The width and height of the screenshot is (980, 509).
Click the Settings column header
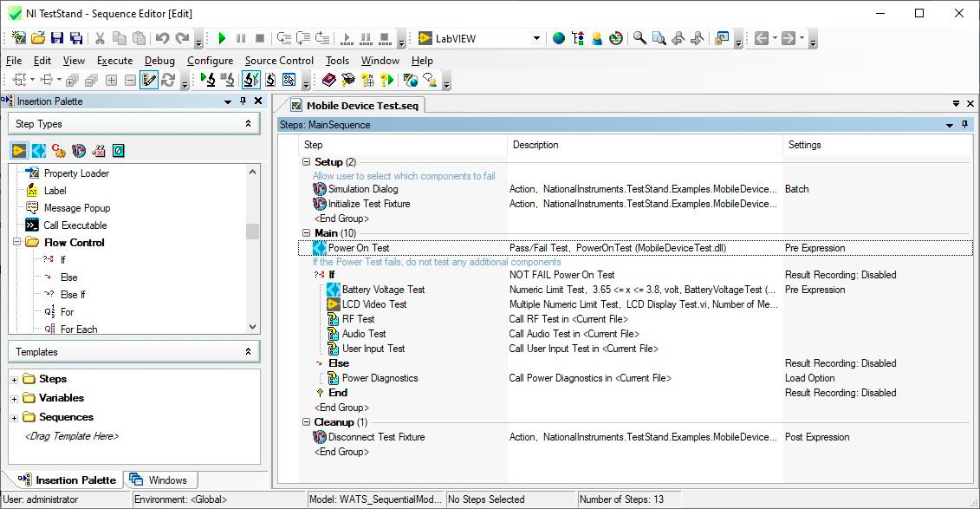point(878,145)
